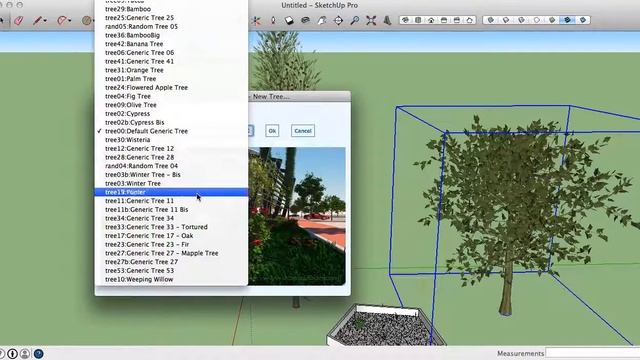Viewport: 640px width, 360px height.
Task: Choose tree09:Olive Tree
Action: pos(171,105)
